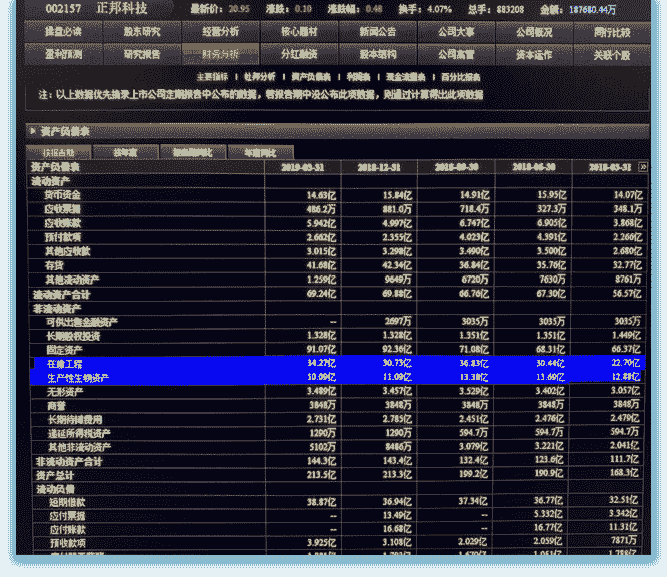Jump to the 百分比报表 section link
Viewport: 667px width, 577px height.
click(x=460, y=77)
